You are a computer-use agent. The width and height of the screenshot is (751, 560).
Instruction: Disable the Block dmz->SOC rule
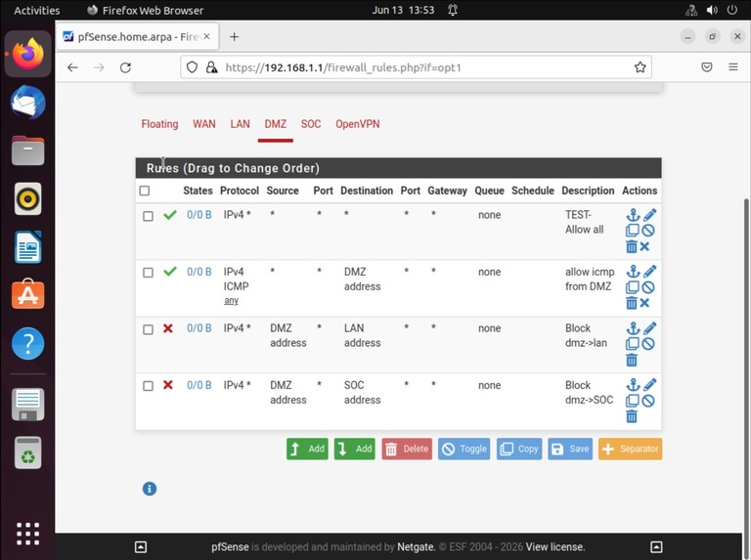(648, 401)
